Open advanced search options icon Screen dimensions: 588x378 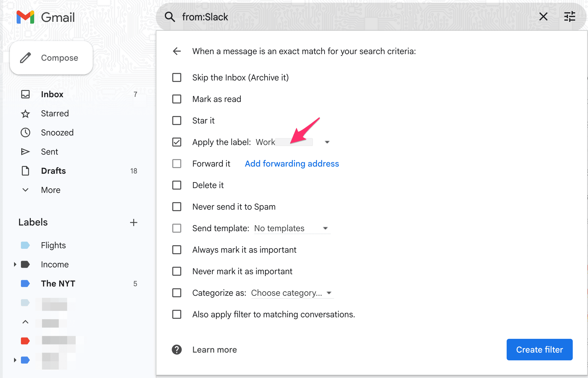pyautogui.click(x=569, y=17)
